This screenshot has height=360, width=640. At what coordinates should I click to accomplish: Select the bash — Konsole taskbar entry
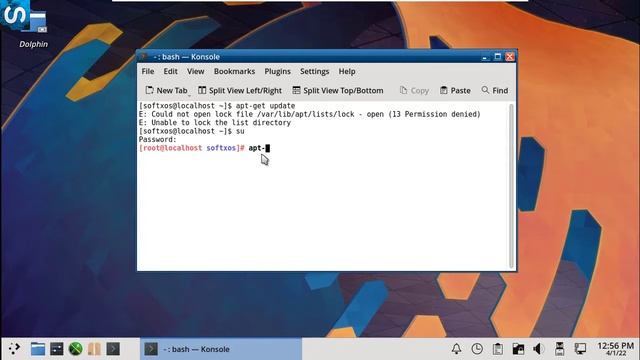(x=221, y=349)
